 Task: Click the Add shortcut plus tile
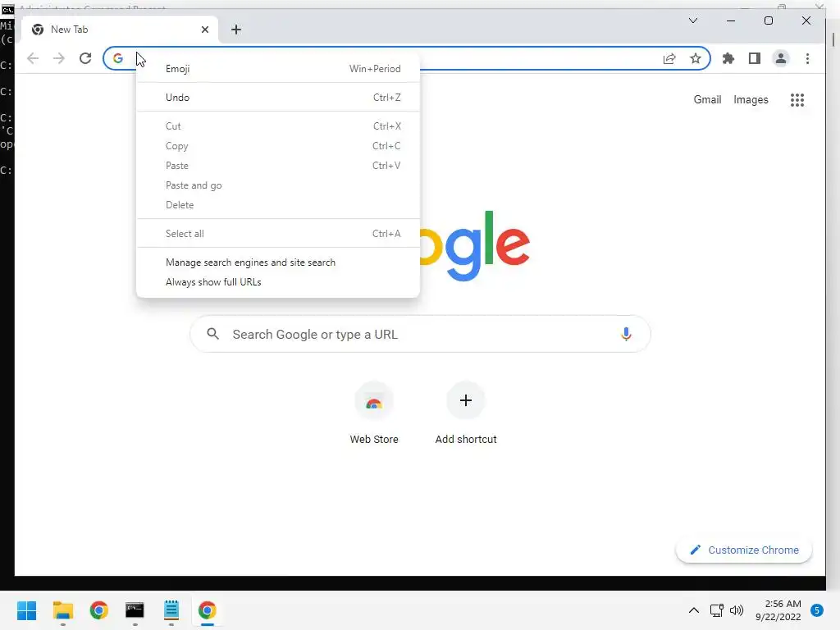click(x=466, y=400)
